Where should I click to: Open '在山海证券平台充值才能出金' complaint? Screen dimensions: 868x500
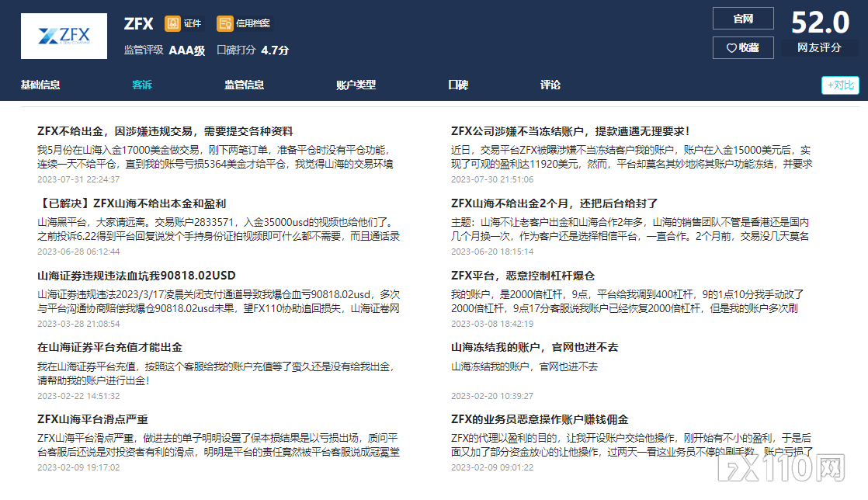coord(109,347)
